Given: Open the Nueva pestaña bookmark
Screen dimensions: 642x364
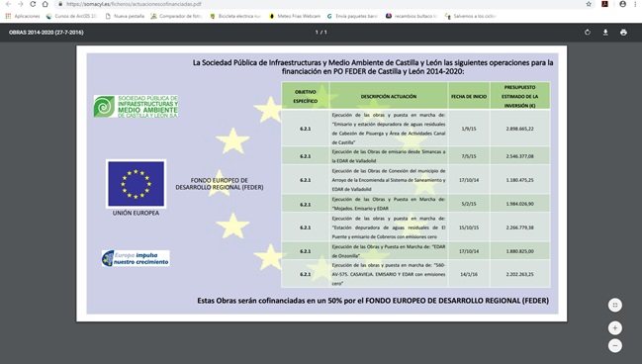Looking at the screenshot, I should (125, 16).
